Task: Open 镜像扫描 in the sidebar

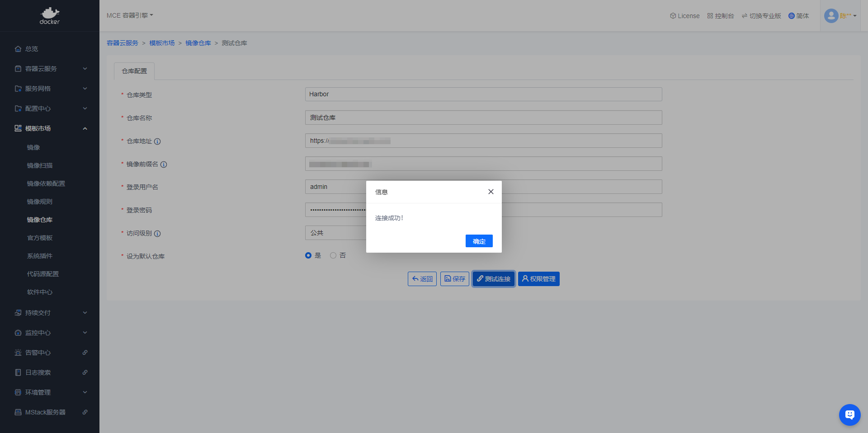Action: point(40,165)
